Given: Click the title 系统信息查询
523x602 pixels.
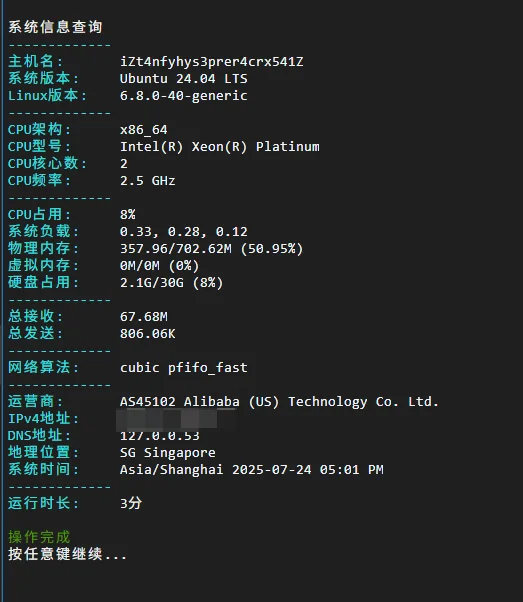Looking at the screenshot, I should coord(55,27).
